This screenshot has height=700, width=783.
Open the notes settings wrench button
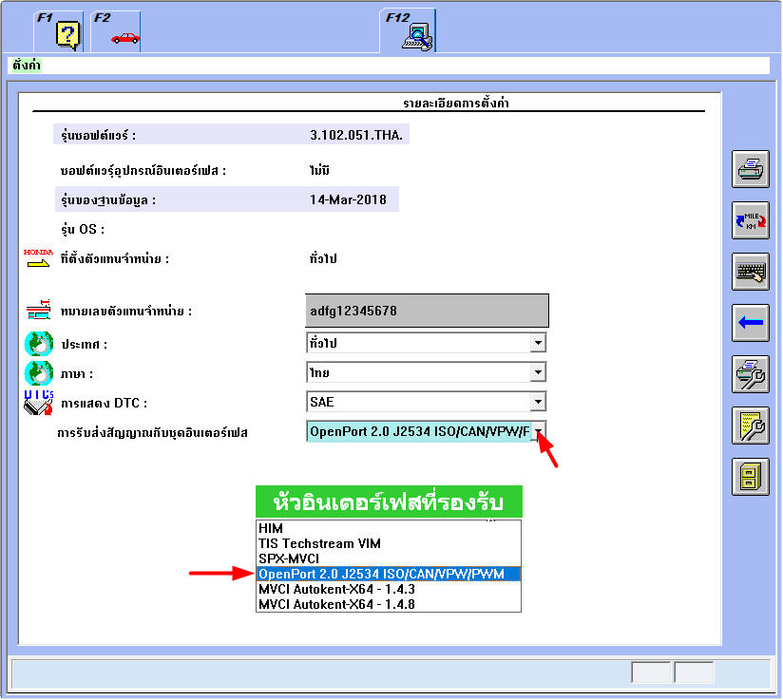[750, 426]
